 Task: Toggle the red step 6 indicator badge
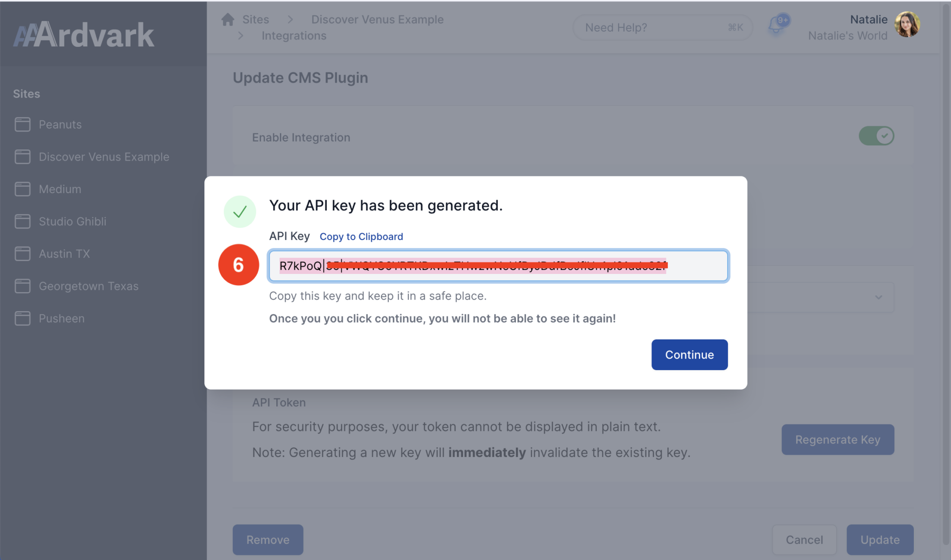[238, 265]
